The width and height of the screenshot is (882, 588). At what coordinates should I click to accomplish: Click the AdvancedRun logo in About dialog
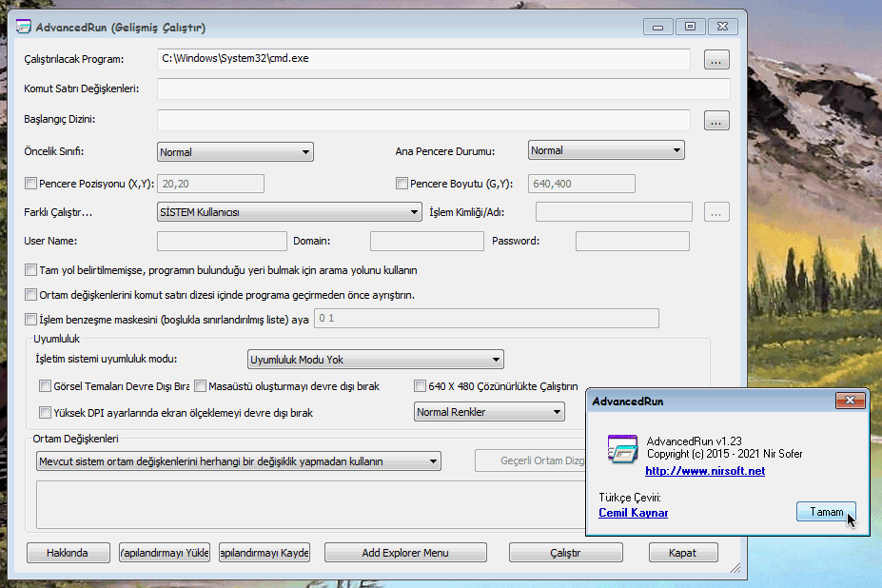coord(622,448)
